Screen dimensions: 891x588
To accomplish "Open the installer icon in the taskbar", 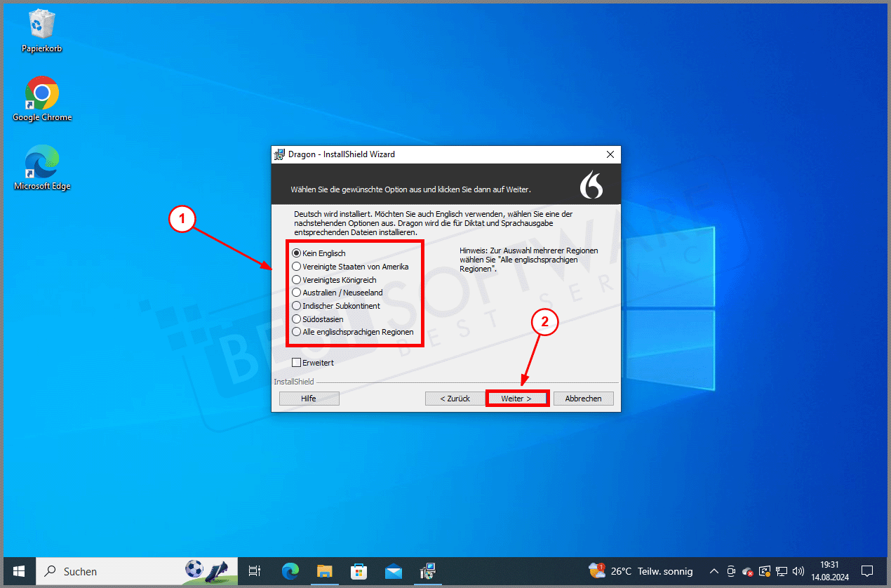I will tap(427, 571).
